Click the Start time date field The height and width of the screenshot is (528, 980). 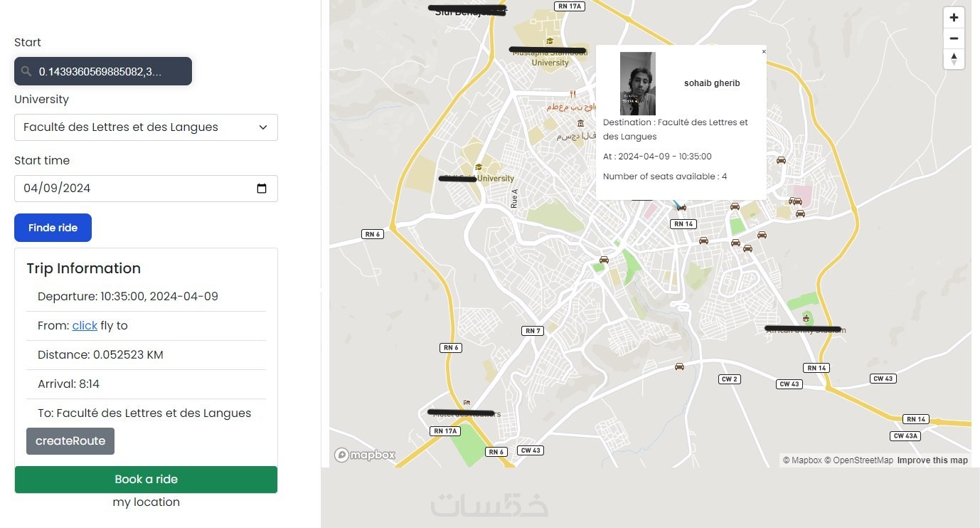click(x=135, y=189)
